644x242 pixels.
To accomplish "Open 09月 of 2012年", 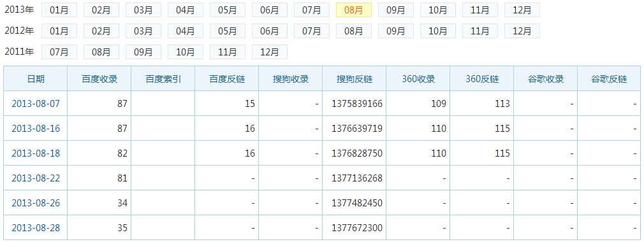I will coord(396,31).
